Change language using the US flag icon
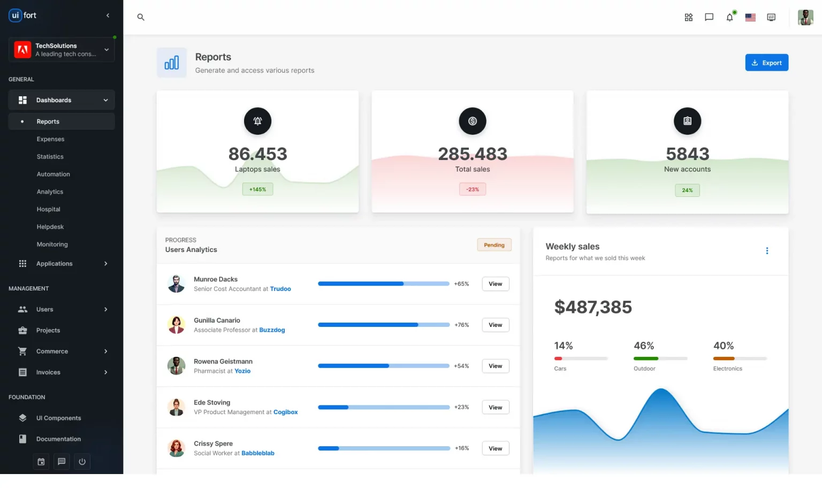The width and height of the screenshot is (822, 504). pyautogui.click(x=750, y=17)
